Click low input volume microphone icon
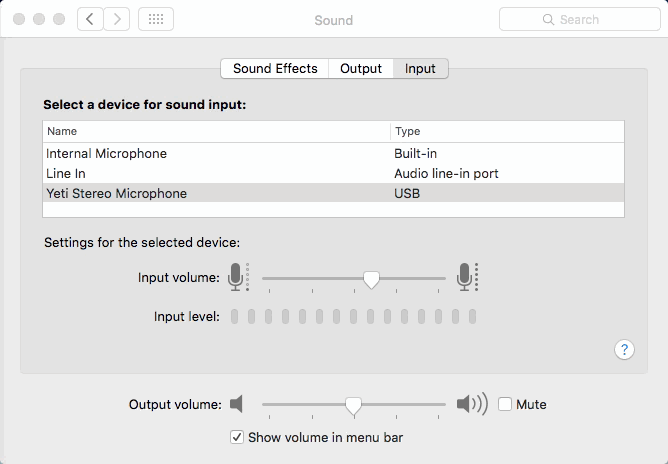 click(x=236, y=277)
